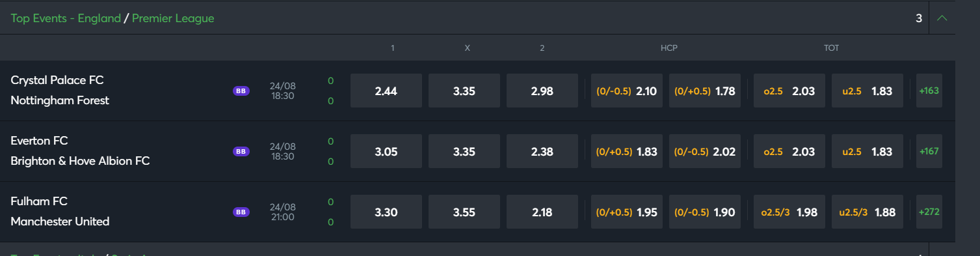The width and height of the screenshot is (980, 256).
Task: Pick over 2.5/3 goals at 1.98
Action: pos(789,212)
